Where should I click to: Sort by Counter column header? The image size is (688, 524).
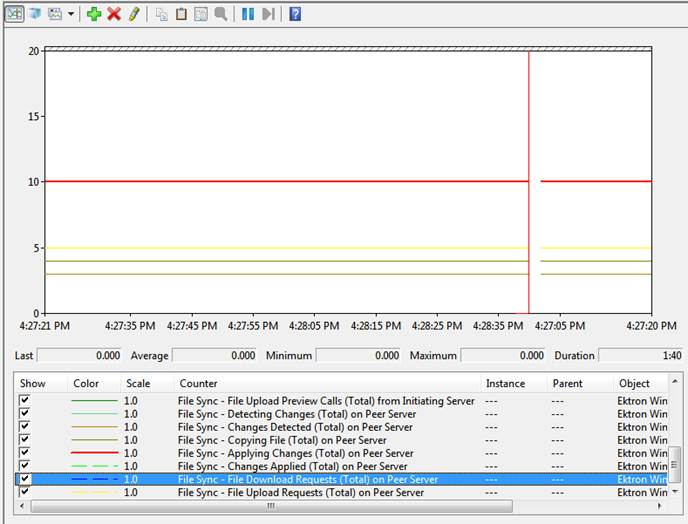point(327,384)
